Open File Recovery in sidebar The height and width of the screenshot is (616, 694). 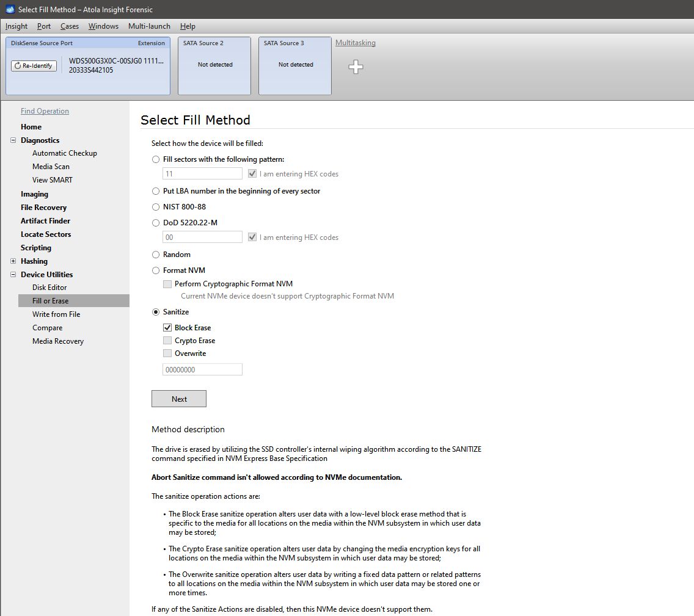(x=43, y=208)
